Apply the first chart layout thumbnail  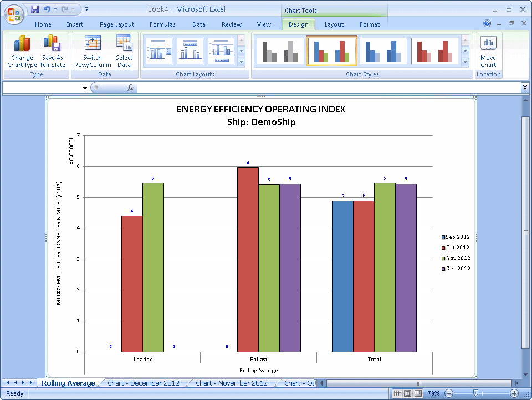click(x=159, y=51)
